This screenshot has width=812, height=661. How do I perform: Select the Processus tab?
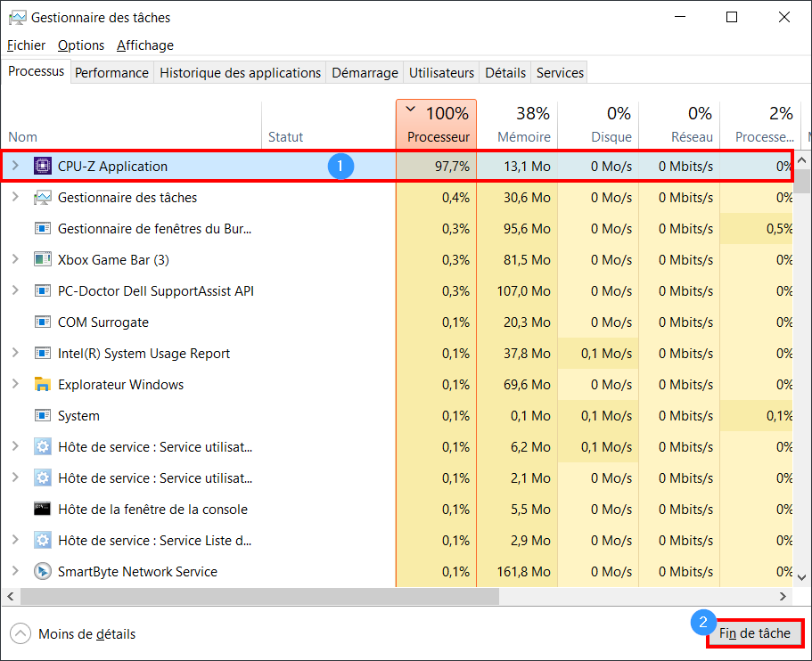click(37, 71)
